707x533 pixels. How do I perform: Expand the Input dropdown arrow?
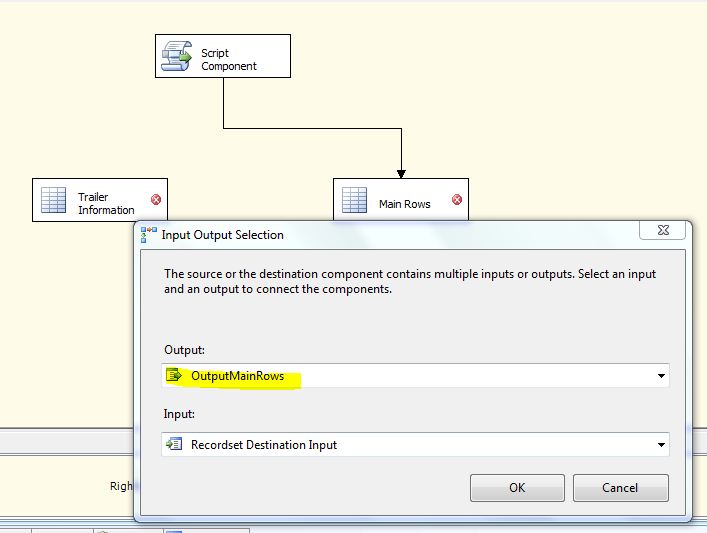tap(660, 445)
